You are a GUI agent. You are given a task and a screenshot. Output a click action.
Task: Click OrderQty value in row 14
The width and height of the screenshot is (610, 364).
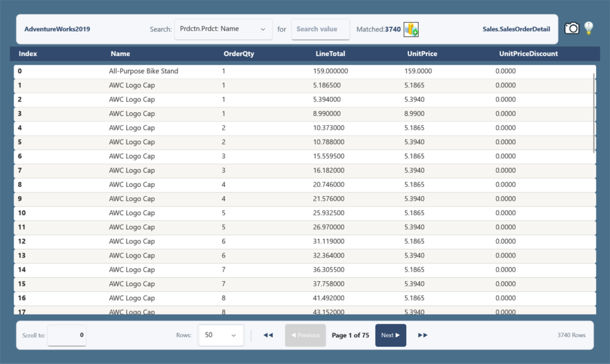(x=224, y=270)
